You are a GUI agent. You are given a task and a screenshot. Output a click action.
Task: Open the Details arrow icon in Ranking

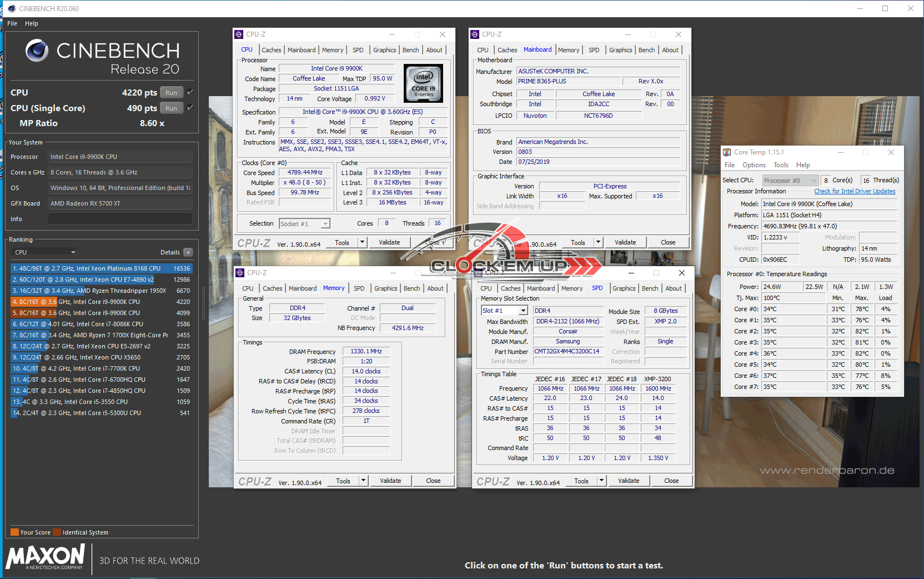point(188,252)
